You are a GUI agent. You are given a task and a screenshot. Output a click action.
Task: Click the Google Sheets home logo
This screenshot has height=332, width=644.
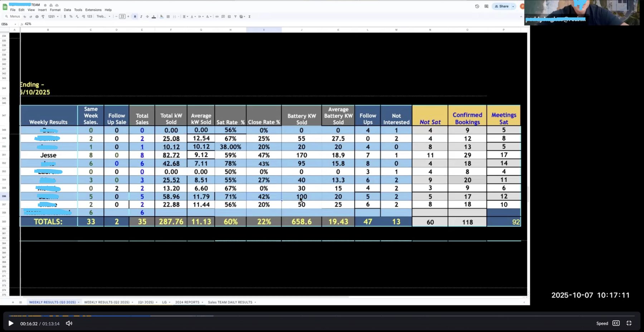(5, 7)
